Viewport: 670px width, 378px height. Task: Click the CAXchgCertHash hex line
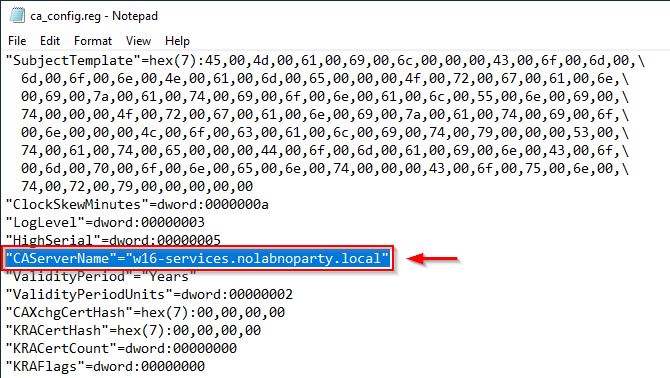coord(145,312)
